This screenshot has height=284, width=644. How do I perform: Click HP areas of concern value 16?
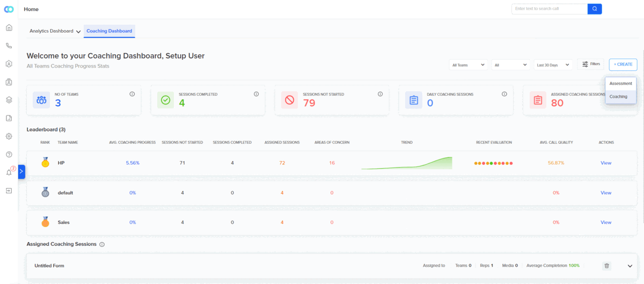pyautogui.click(x=332, y=163)
